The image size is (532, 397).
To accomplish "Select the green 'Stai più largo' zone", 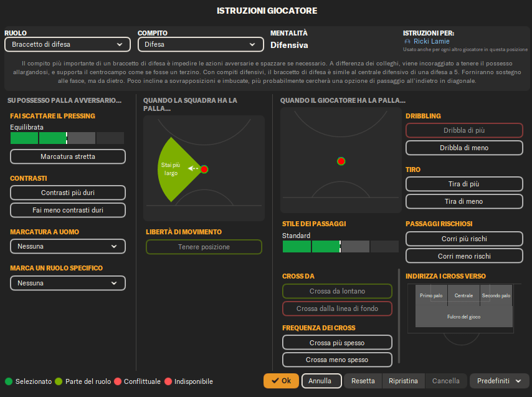I will [x=171, y=170].
